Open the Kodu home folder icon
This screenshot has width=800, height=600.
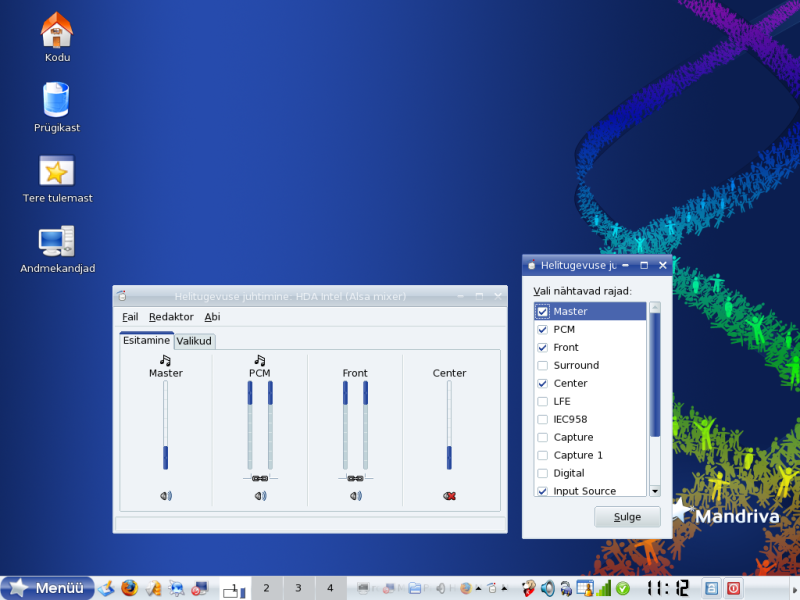coord(57,37)
